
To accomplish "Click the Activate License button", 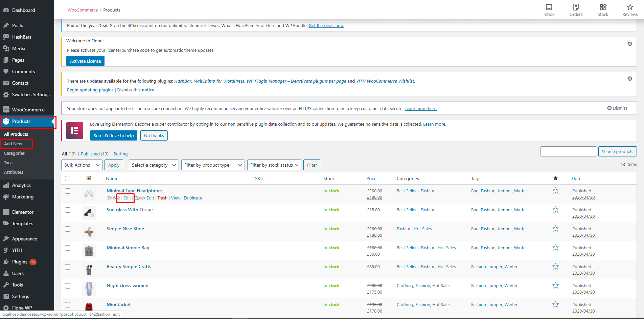I will (x=85, y=61).
